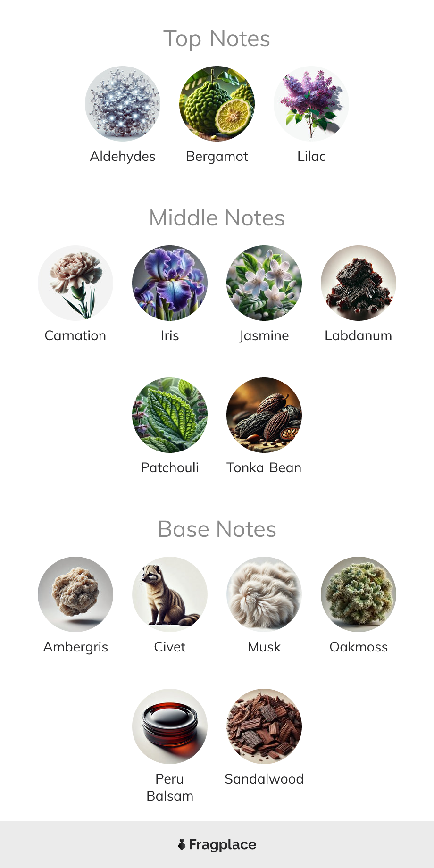Click the Carnation flower picture
Image resolution: width=434 pixels, height=868 pixels.
[x=75, y=283]
